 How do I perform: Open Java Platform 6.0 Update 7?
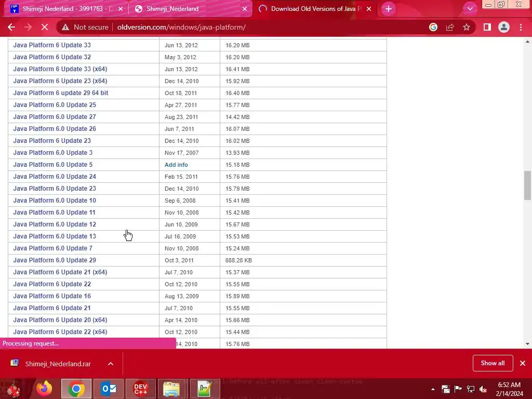click(52, 248)
